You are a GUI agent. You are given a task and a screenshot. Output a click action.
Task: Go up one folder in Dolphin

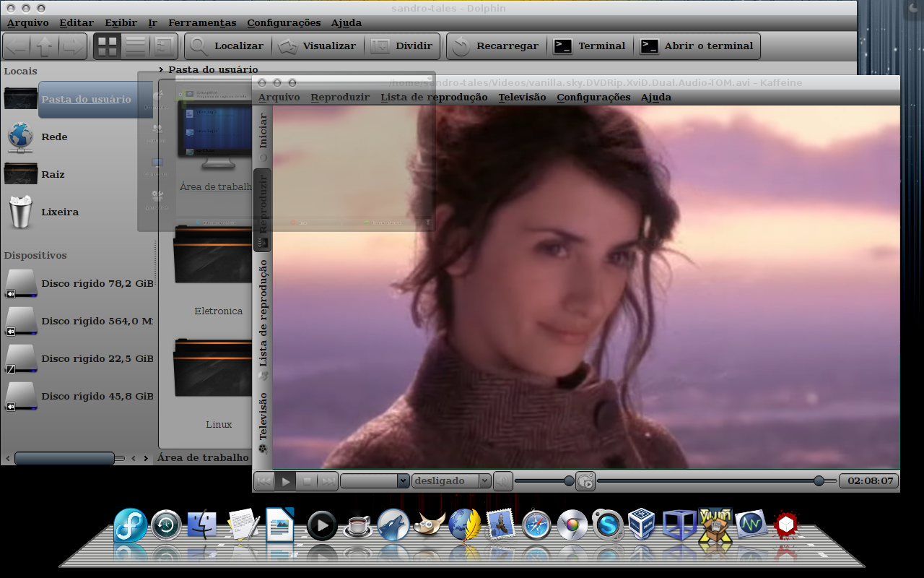point(45,46)
